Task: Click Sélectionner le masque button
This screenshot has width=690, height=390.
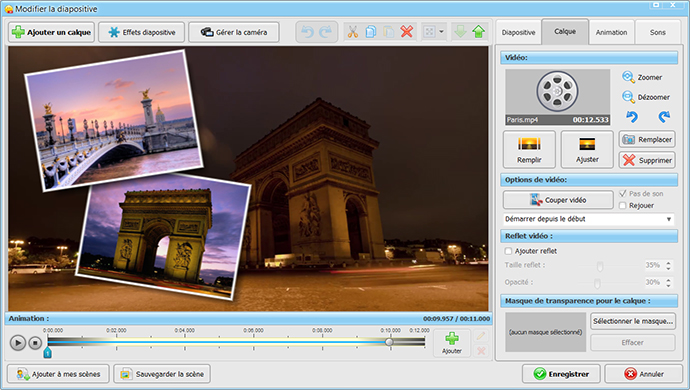Action: click(633, 321)
